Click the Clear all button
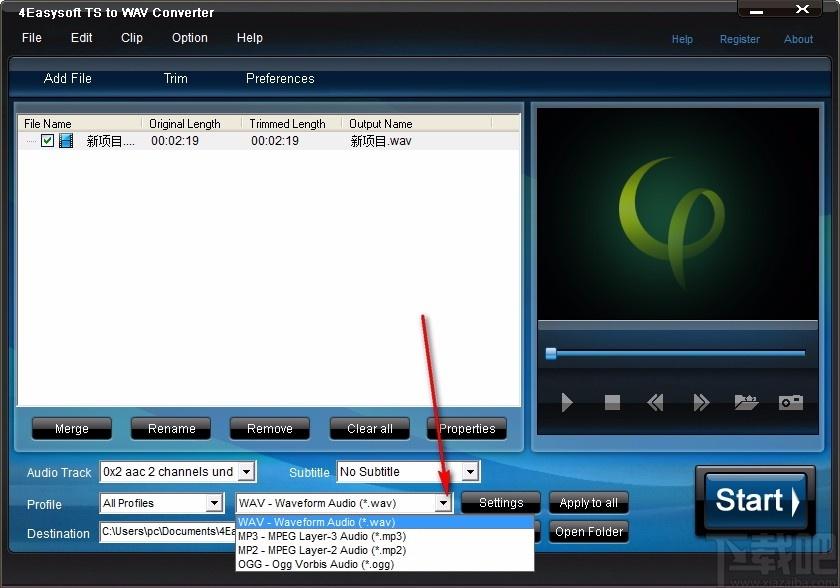Screen dimensions: 840x588 click(x=370, y=428)
